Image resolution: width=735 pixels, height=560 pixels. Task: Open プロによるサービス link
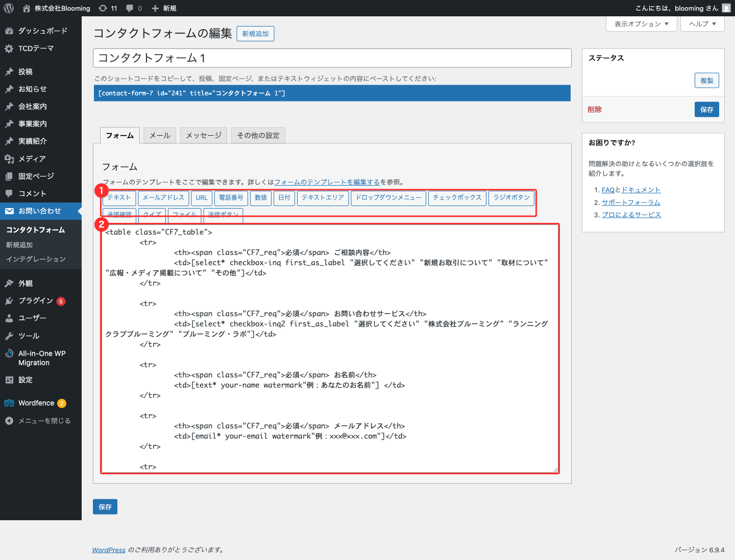[x=631, y=215]
